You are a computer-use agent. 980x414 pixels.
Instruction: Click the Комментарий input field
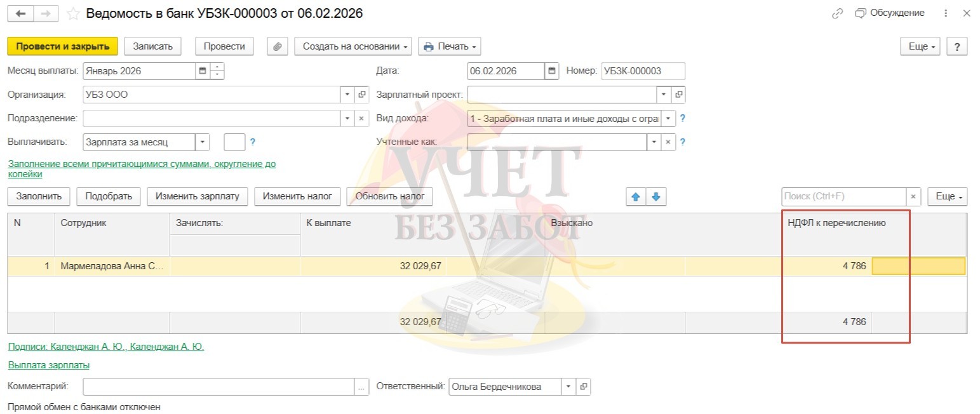click(x=218, y=386)
